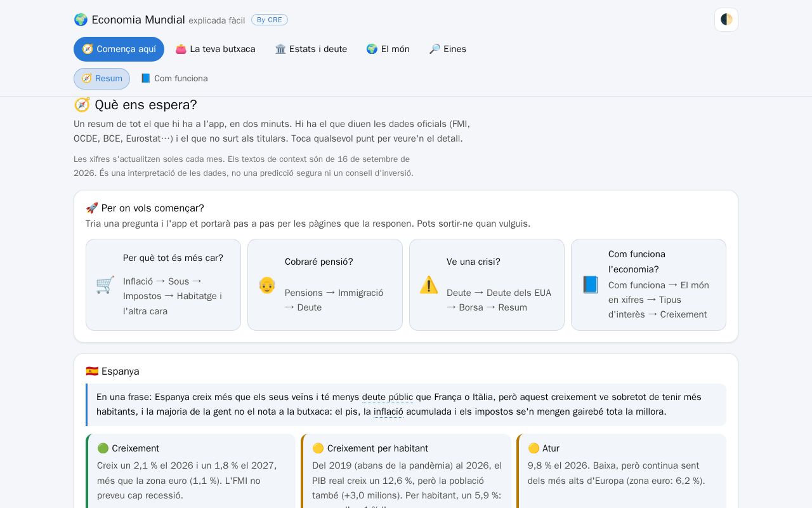Click the globe logo beside Economia Mundial
The height and width of the screenshot is (508, 812).
coord(81,20)
